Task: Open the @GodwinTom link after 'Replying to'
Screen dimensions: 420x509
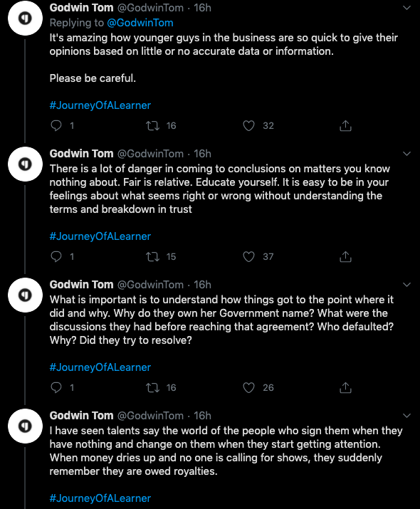Action: pos(140,23)
